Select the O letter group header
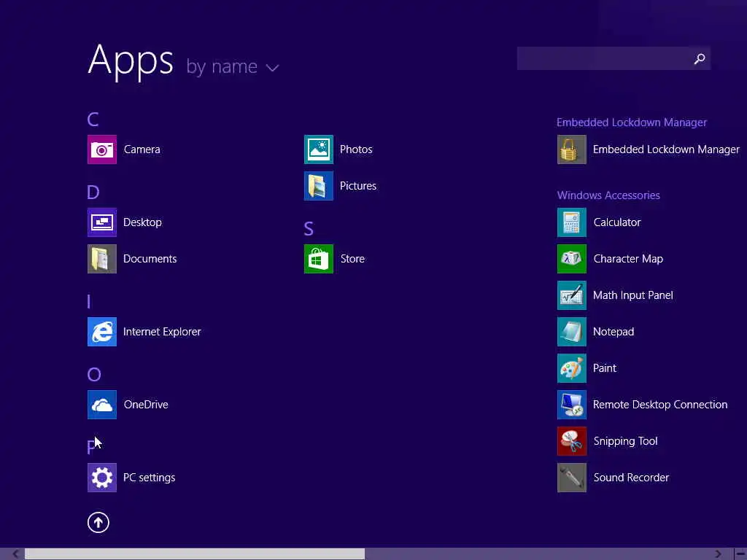Image resolution: width=747 pixels, height=560 pixels. [x=94, y=375]
